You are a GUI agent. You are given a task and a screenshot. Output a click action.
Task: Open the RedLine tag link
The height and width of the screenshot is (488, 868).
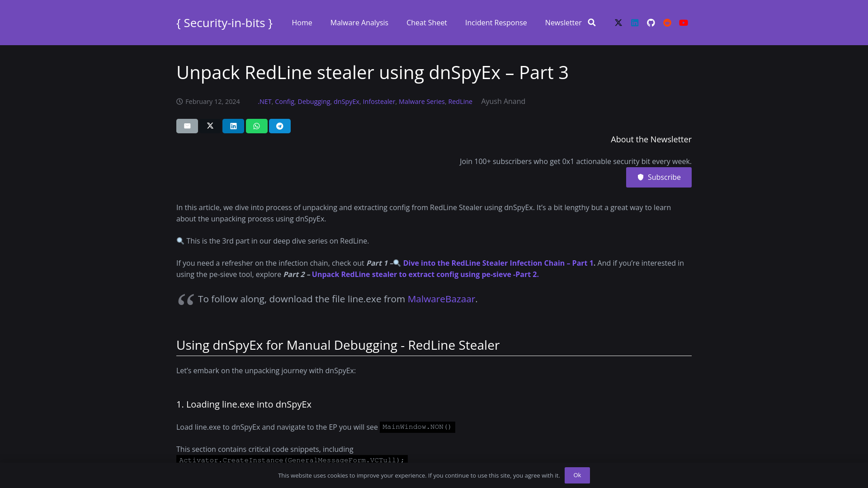click(x=460, y=102)
